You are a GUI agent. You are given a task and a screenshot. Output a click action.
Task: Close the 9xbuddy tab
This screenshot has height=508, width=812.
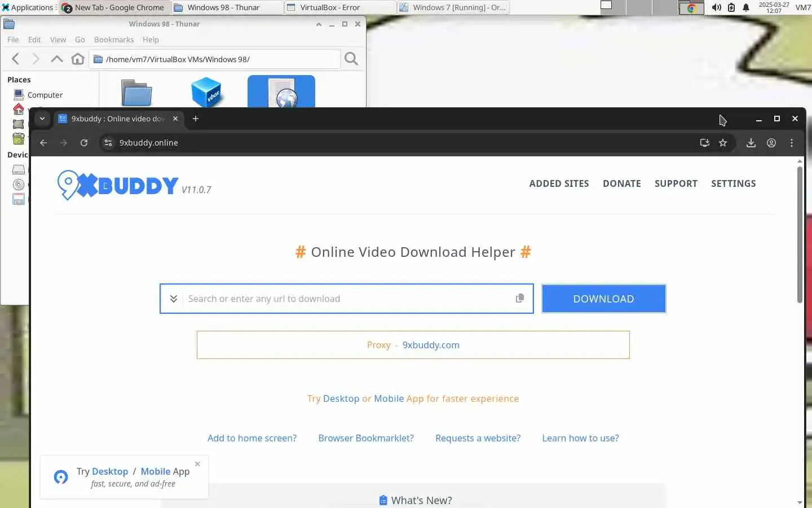tap(175, 119)
